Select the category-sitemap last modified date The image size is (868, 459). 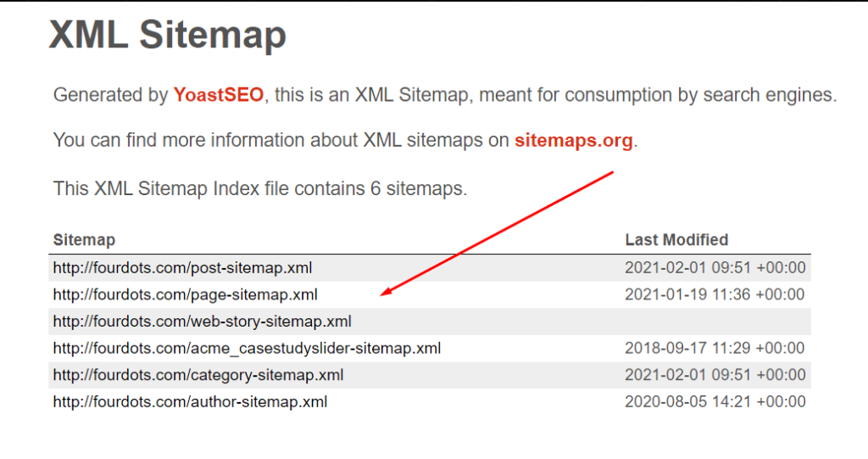[x=715, y=375]
